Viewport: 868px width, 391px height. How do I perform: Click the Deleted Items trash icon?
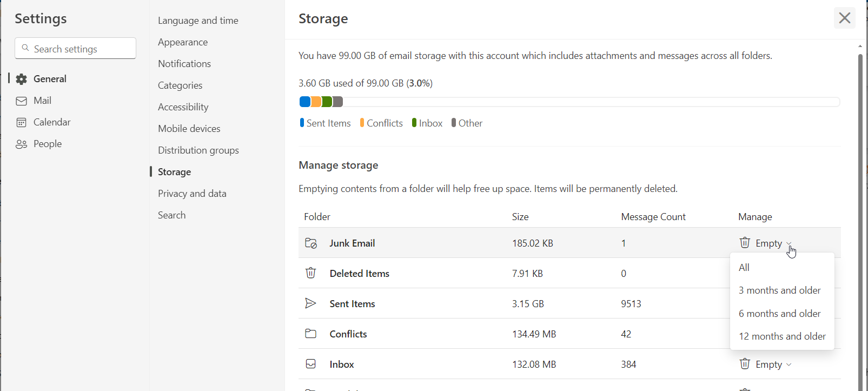tap(311, 273)
